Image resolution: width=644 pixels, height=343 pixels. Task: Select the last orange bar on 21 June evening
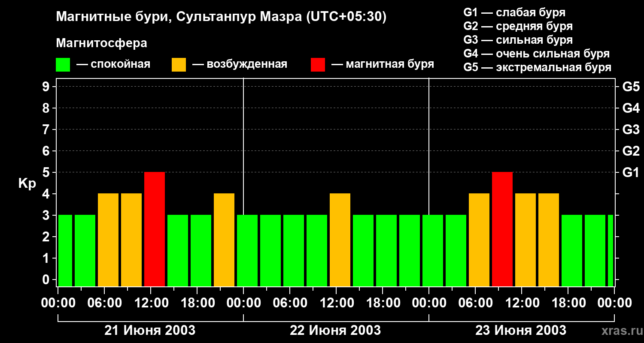pyautogui.click(x=224, y=240)
